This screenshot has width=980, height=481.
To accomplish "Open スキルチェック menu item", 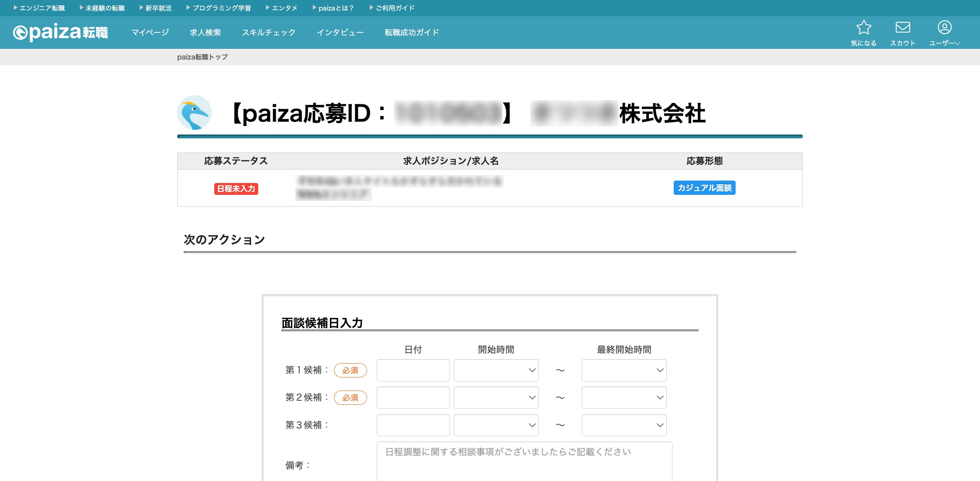I will [x=269, y=32].
